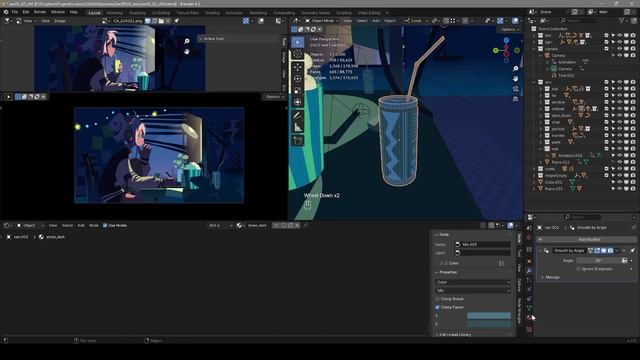Screen dimensions: 640x360
Task: Open the Material properties tab icon
Action: click(x=529, y=318)
